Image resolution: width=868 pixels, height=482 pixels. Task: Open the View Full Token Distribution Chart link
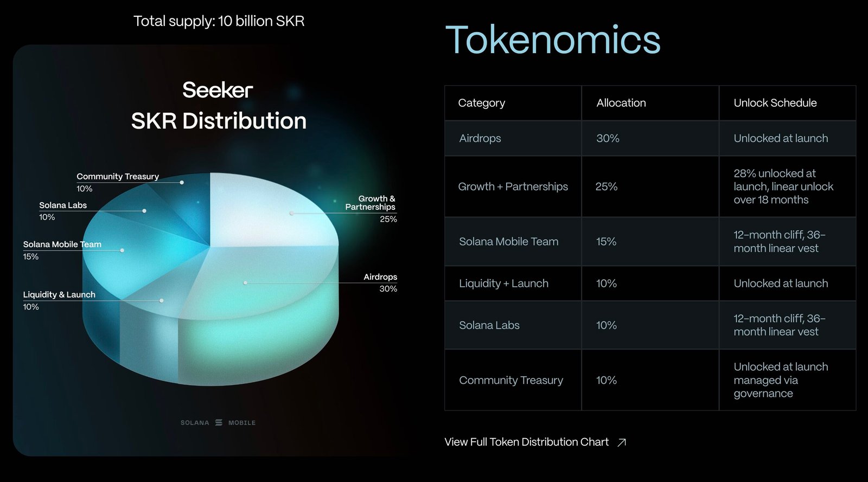[526, 442]
